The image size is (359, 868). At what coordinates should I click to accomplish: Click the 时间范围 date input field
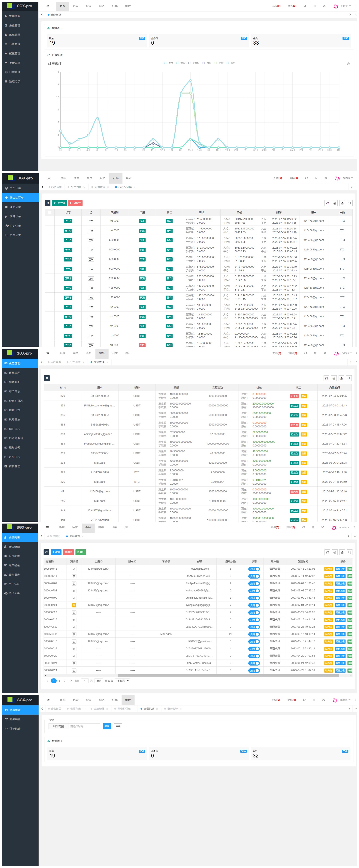[x=84, y=726]
